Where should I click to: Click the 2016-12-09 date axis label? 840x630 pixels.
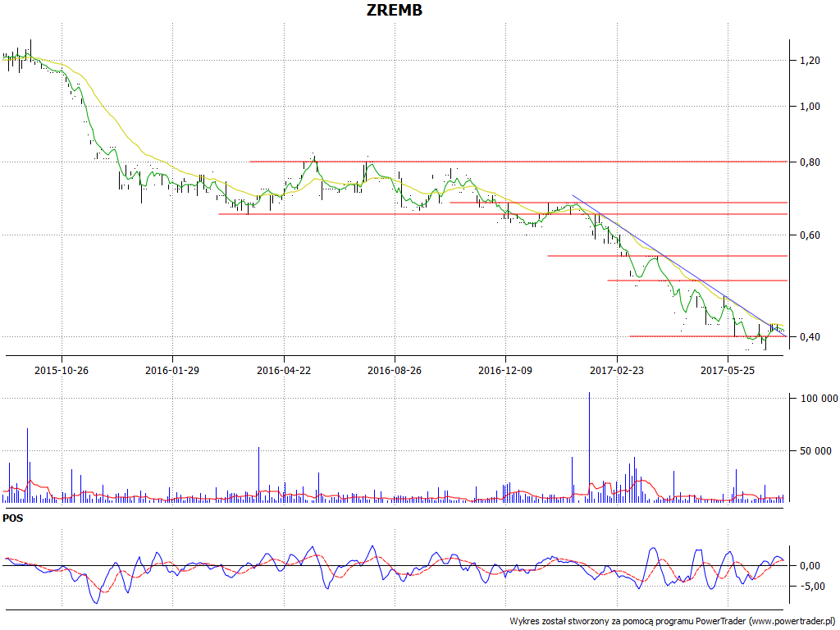[505, 370]
